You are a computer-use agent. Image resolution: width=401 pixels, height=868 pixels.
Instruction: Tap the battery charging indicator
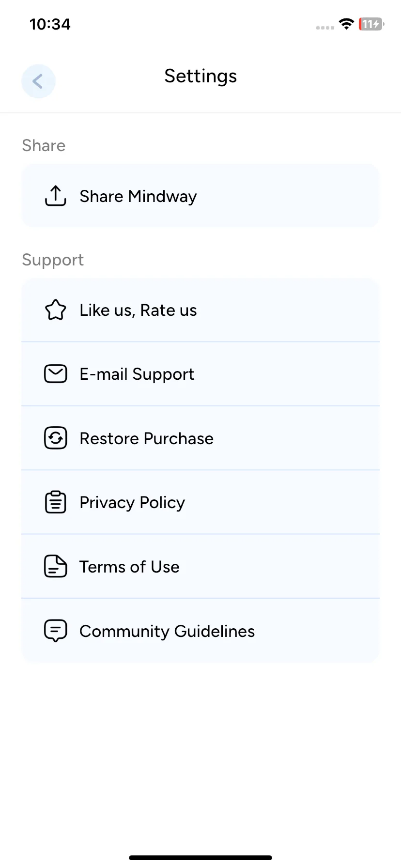pyautogui.click(x=371, y=24)
